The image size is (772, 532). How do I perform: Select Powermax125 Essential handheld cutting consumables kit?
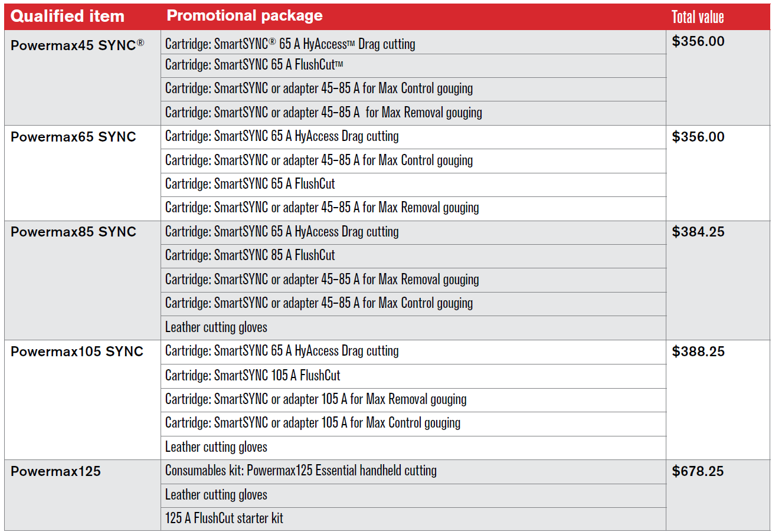point(301,471)
